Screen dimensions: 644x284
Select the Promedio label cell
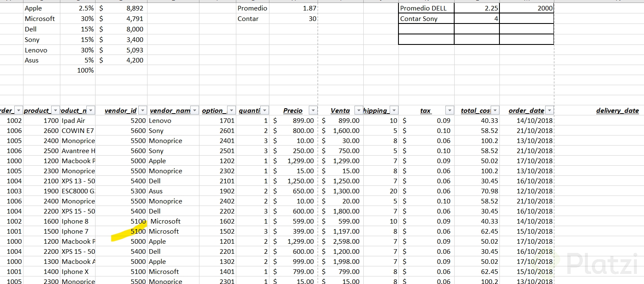(253, 8)
